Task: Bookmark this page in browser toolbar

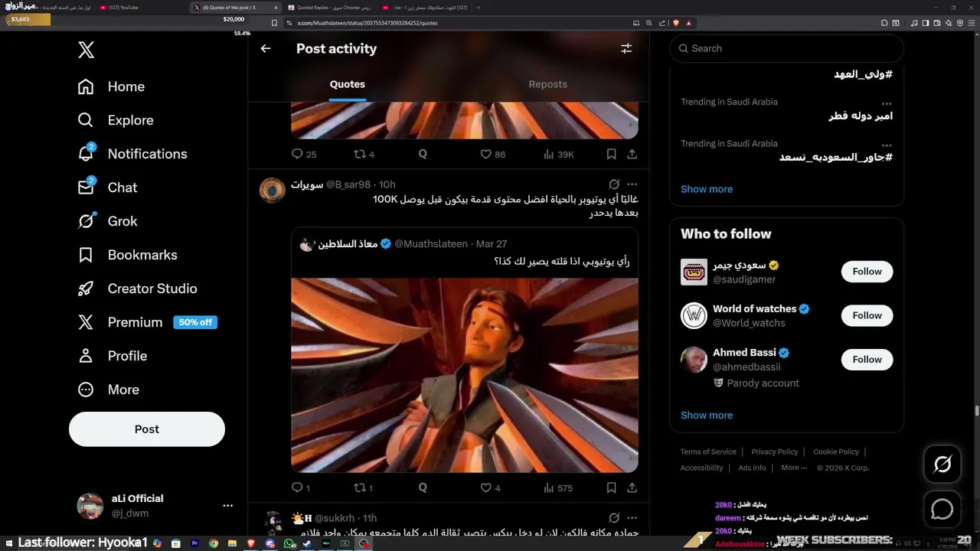Action: [x=275, y=23]
